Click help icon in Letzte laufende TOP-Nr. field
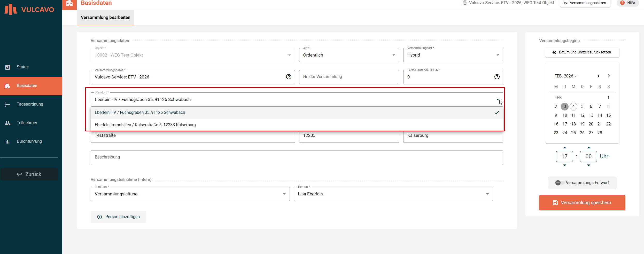 [x=497, y=77]
